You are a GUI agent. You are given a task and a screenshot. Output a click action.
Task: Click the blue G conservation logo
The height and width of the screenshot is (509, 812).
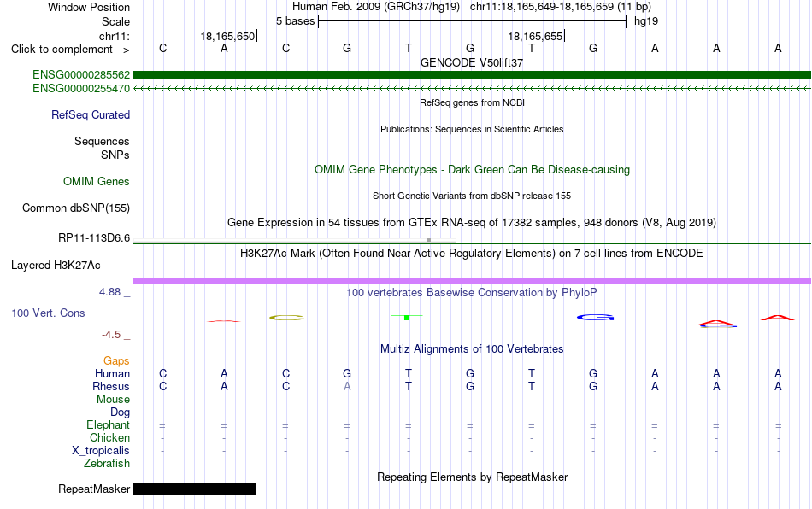pyautogui.click(x=596, y=317)
